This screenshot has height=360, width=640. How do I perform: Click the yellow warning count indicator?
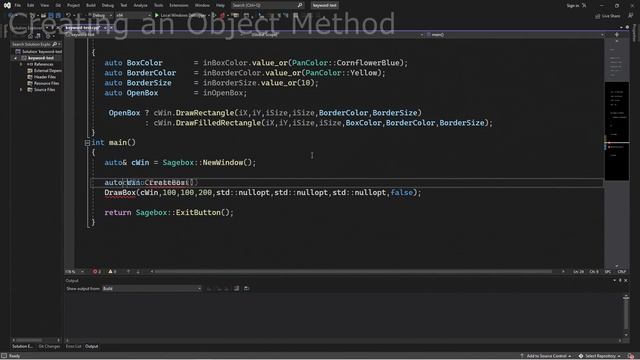click(x=112, y=271)
